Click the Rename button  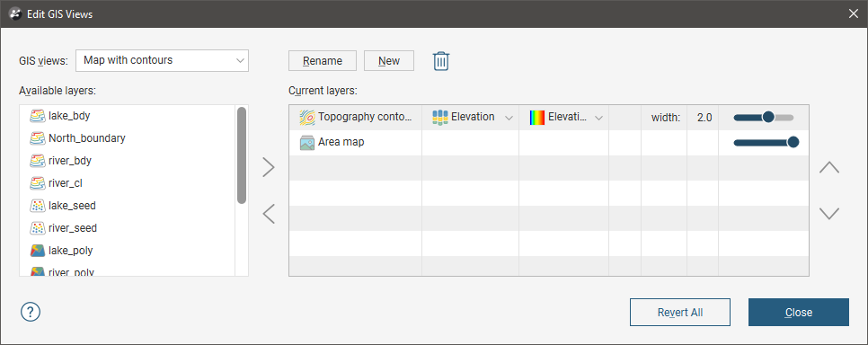(x=323, y=61)
